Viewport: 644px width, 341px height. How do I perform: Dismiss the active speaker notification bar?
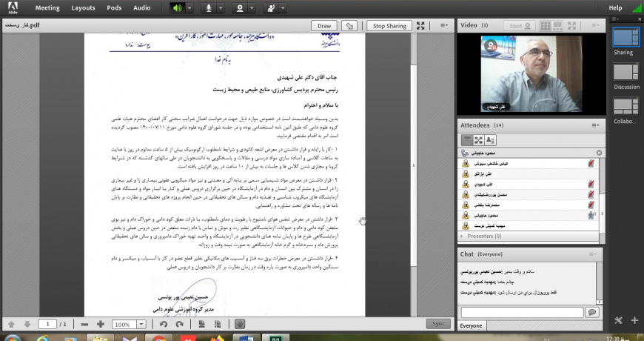[599, 153]
